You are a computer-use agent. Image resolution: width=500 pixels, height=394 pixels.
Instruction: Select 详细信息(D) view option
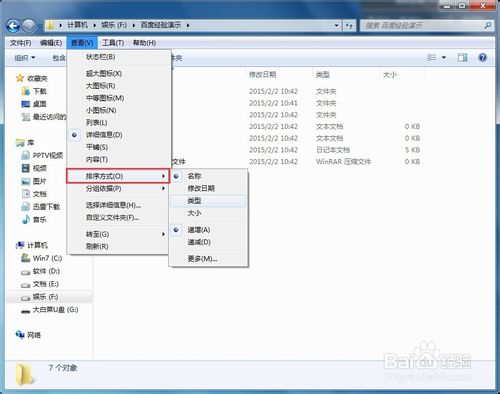pos(119,135)
